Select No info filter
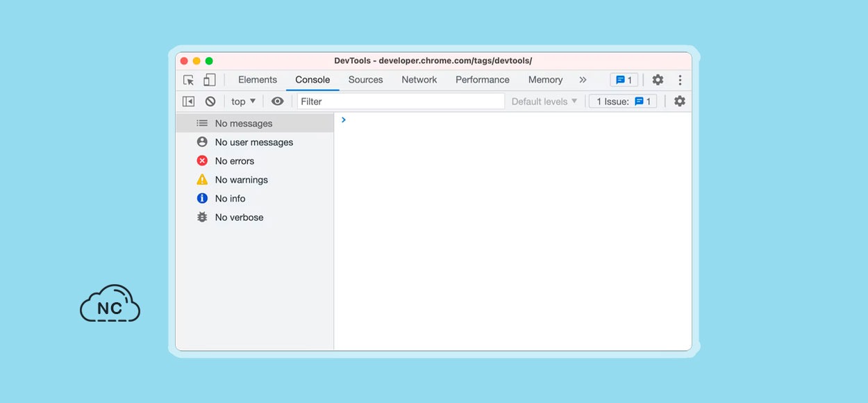868x403 pixels. [x=255, y=199]
